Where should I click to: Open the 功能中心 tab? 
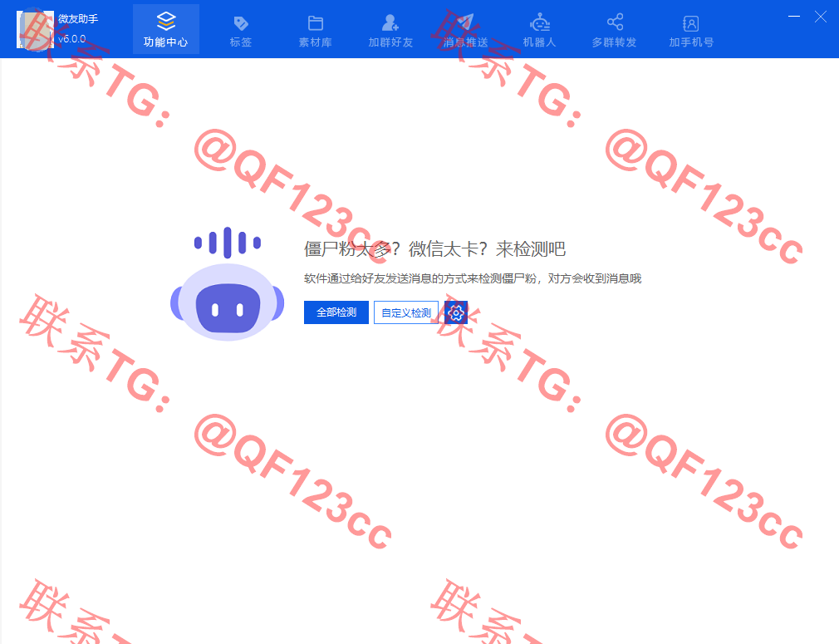[166, 29]
